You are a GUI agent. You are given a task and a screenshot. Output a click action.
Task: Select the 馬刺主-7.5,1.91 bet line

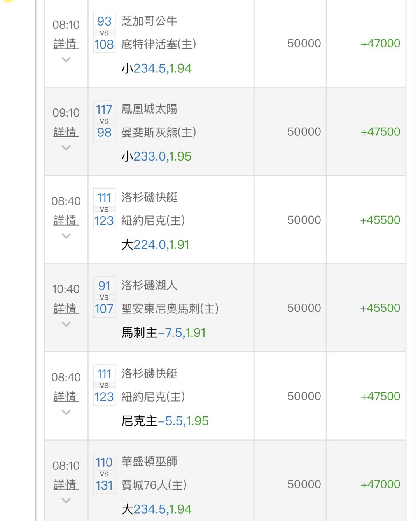pos(164,333)
